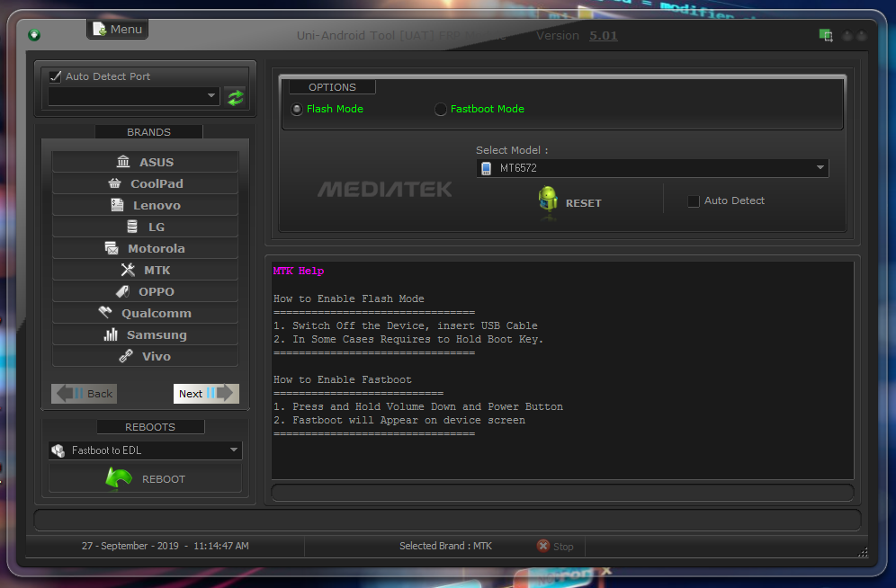
Task: Click the REBOOTS panel label
Action: pyautogui.click(x=150, y=427)
